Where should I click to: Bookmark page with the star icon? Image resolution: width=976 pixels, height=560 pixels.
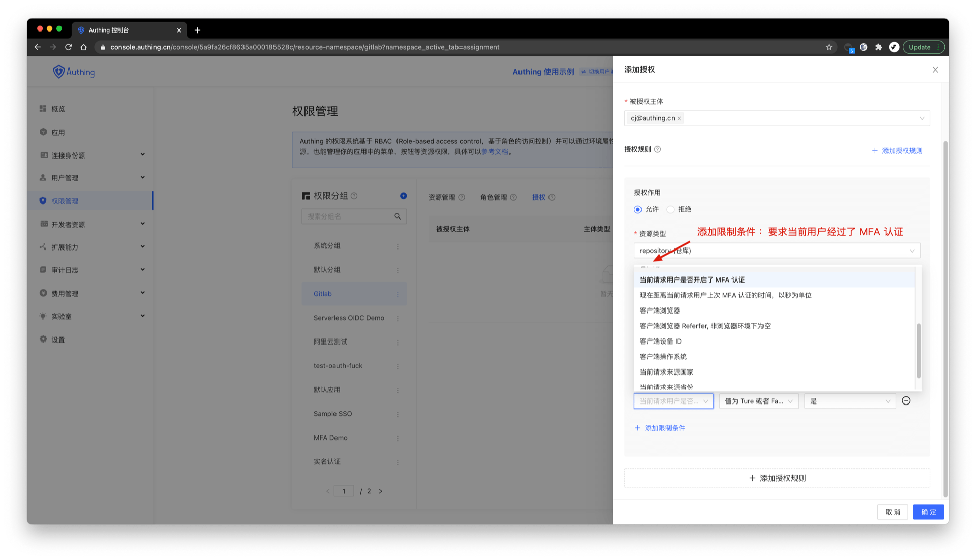coord(829,47)
